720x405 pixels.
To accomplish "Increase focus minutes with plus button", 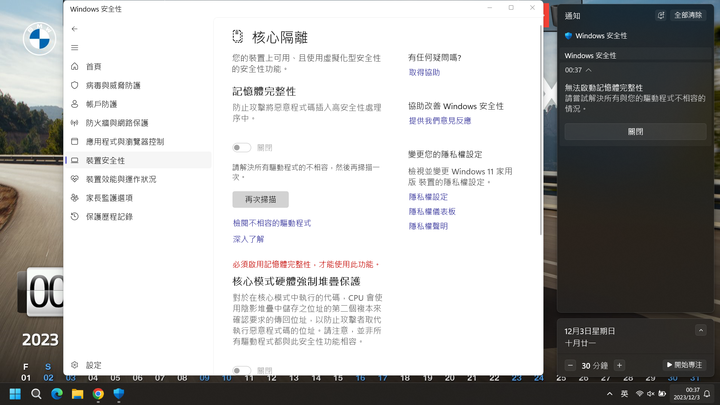I will [619, 366].
